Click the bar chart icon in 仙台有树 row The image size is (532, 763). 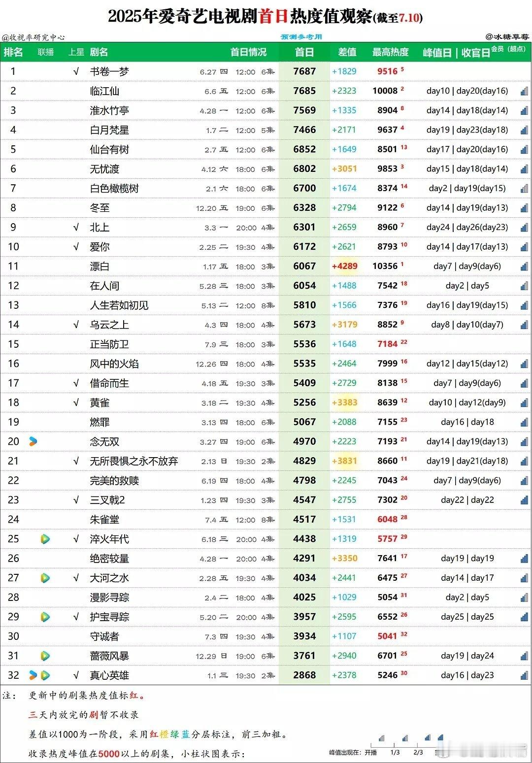(524, 150)
